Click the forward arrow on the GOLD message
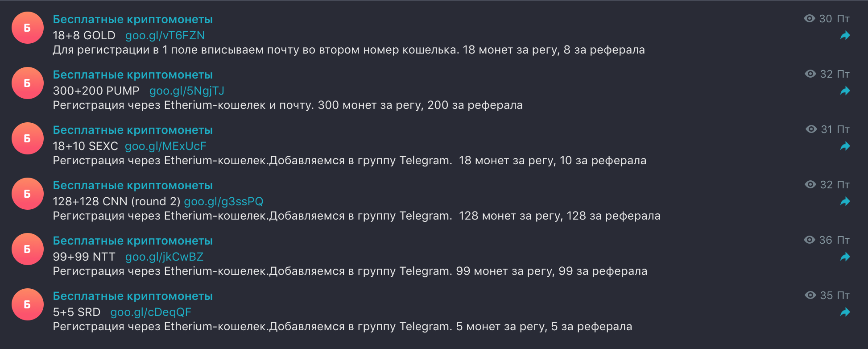The image size is (868, 349). click(845, 36)
